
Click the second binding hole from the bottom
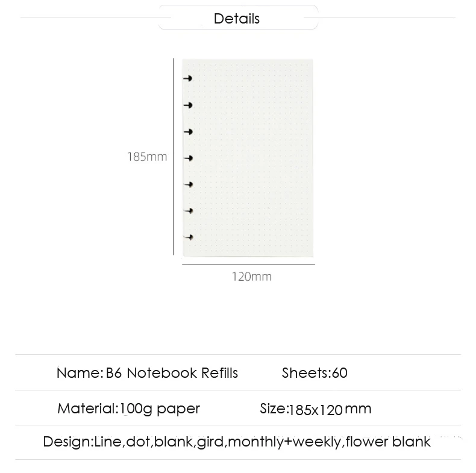tap(187, 211)
